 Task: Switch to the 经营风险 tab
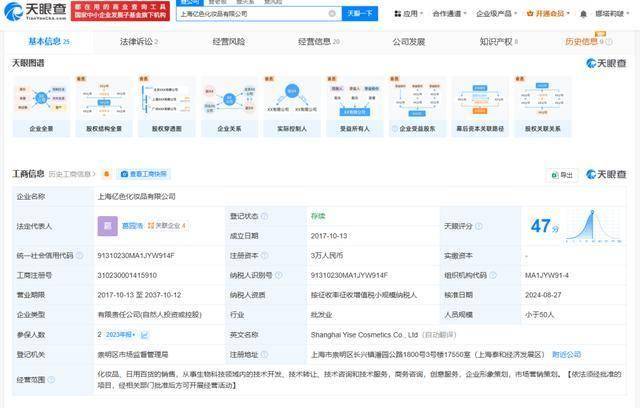[229, 42]
